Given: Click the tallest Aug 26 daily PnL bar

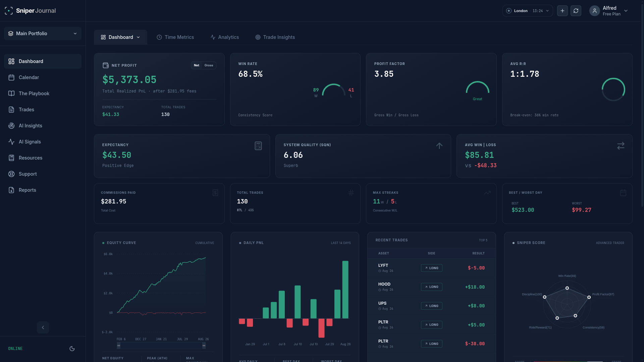Looking at the screenshot, I should (345, 290).
